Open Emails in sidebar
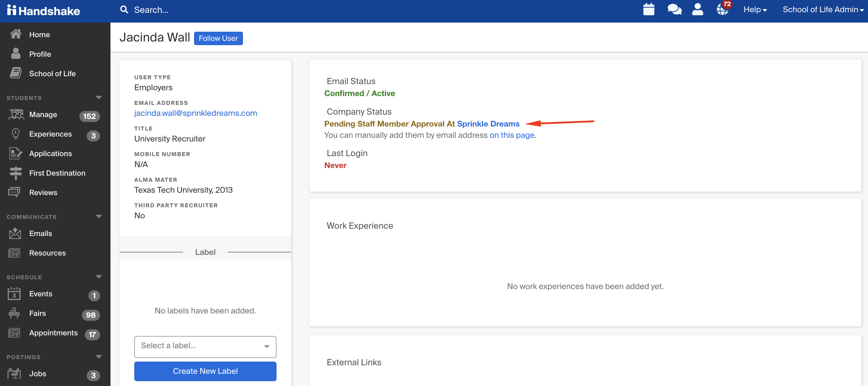The image size is (868, 386). tap(40, 233)
